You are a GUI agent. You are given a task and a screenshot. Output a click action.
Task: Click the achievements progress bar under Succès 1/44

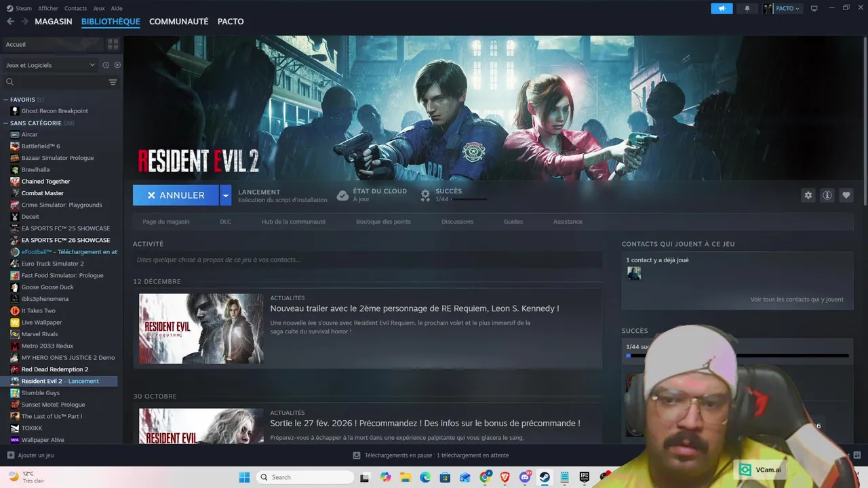pyautogui.click(x=737, y=355)
